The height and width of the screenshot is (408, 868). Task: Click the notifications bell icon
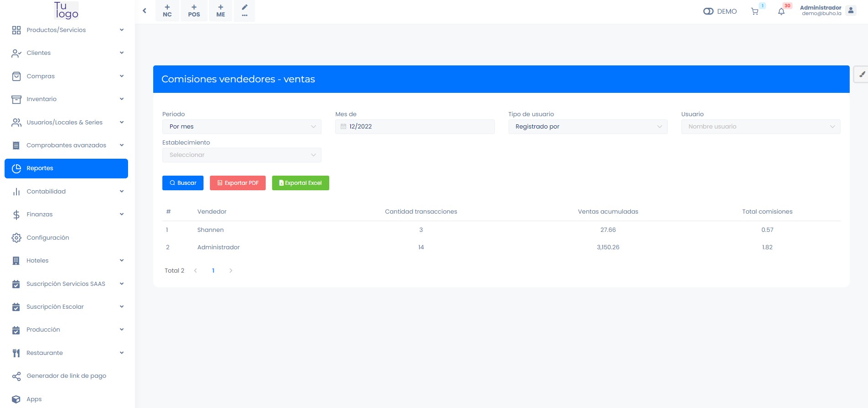pos(781,11)
